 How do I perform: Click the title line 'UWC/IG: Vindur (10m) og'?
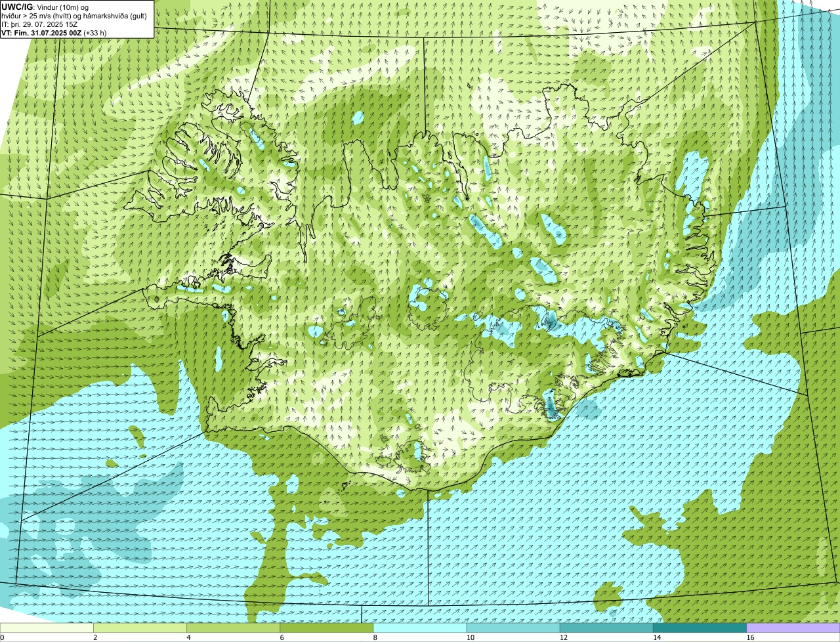pyautogui.click(x=45, y=7)
